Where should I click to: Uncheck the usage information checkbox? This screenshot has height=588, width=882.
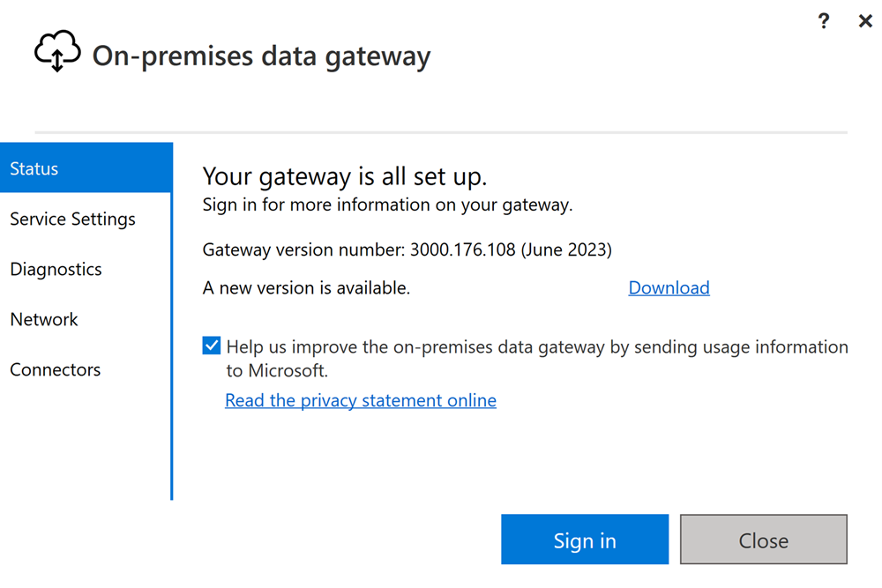(x=212, y=346)
